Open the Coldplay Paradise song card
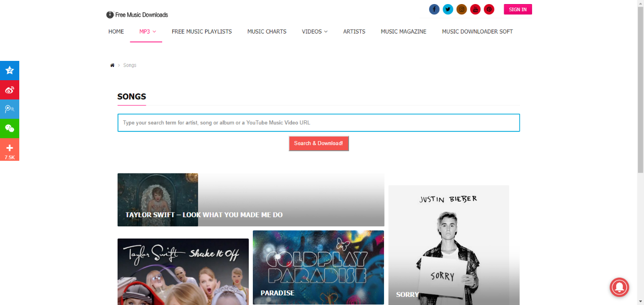 [x=318, y=267]
